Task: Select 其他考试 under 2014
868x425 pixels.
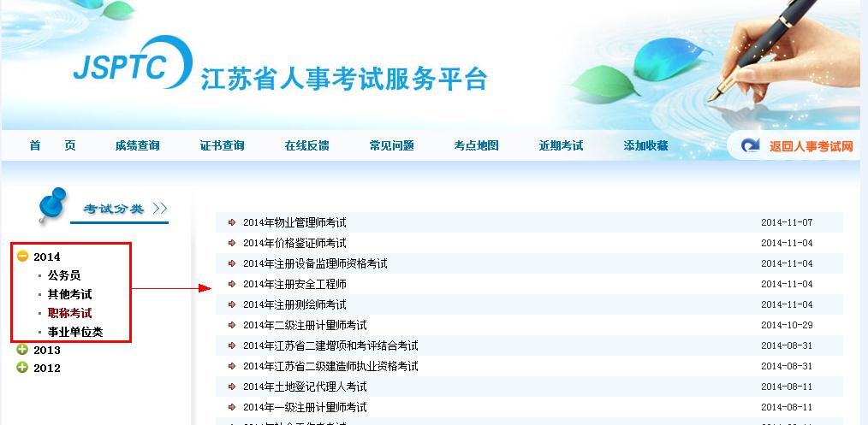Action: click(x=69, y=294)
